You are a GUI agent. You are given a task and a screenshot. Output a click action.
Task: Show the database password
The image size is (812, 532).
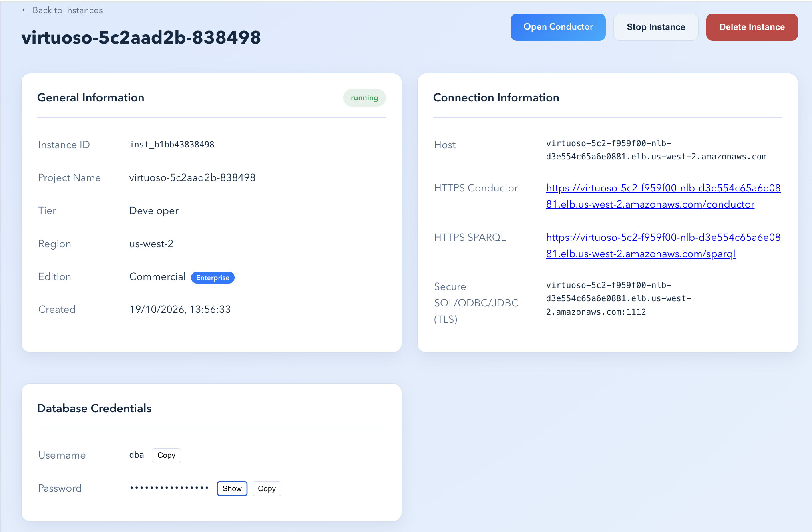232,488
